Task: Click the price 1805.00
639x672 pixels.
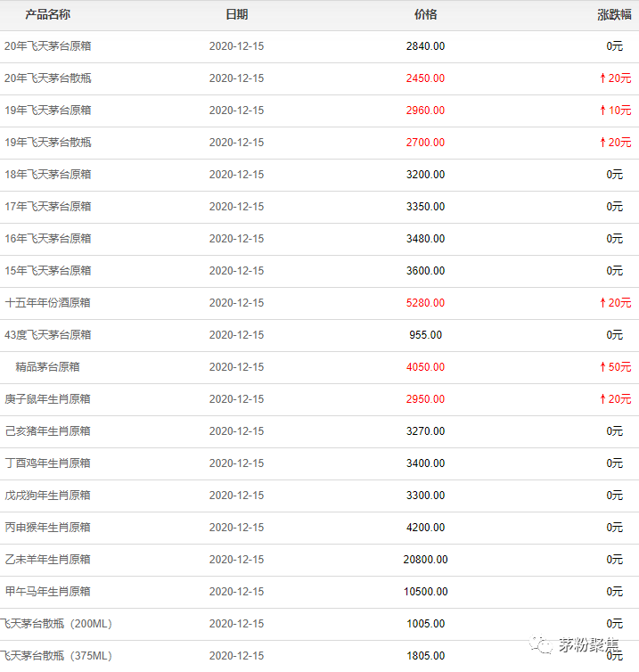Action: click(426, 656)
